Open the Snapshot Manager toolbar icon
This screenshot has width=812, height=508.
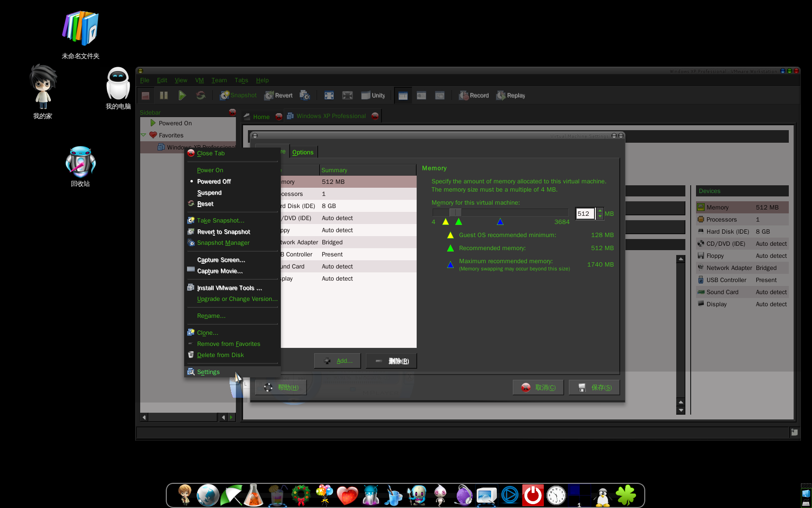pyautogui.click(x=304, y=95)
